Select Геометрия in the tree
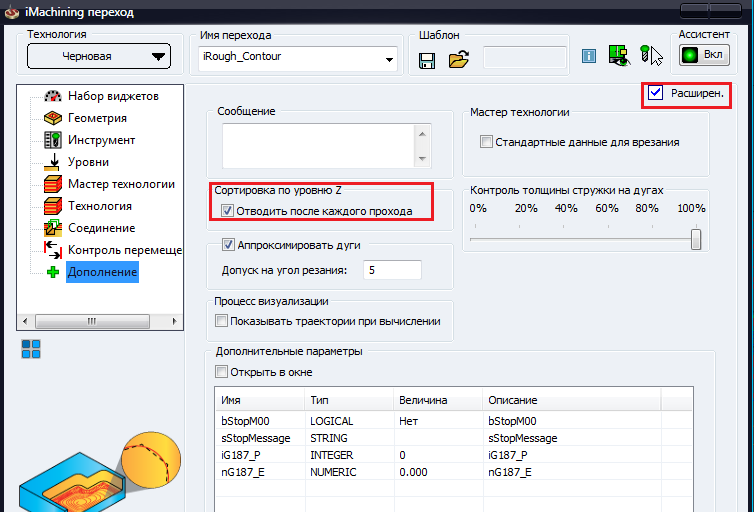 tap(97, 118)
